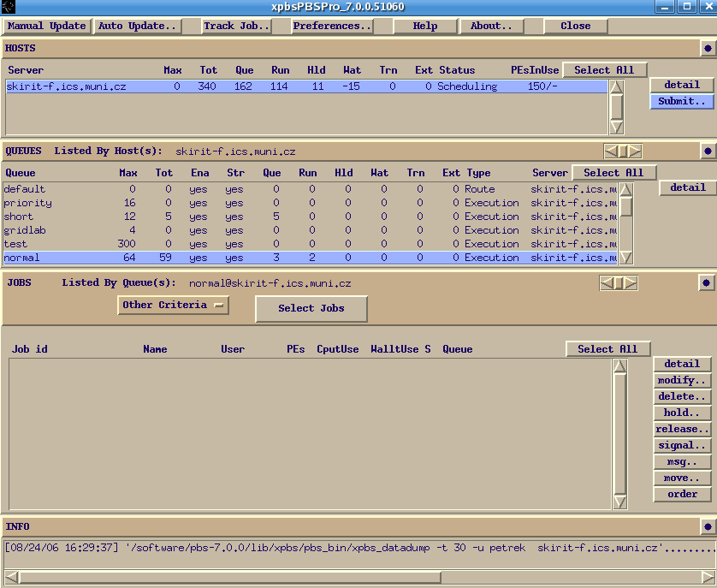Click the right arrow of the INFO horizontal scrollbar
Screen dimensions: 717x588
tap(708, 577)
